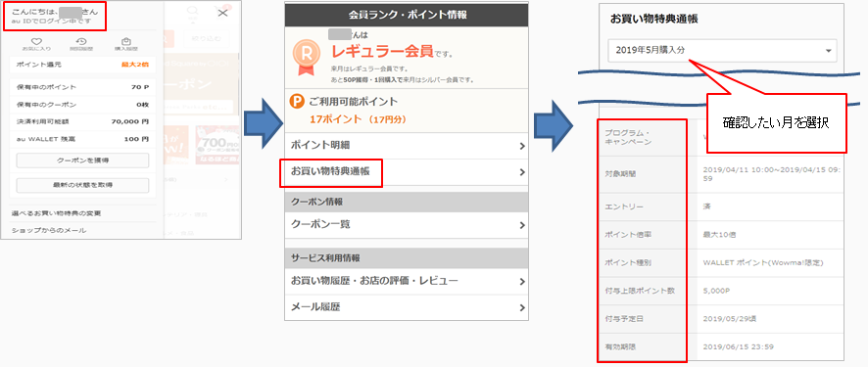Select the 決済利用可能額 70,000 円 row

coord(82,121)
